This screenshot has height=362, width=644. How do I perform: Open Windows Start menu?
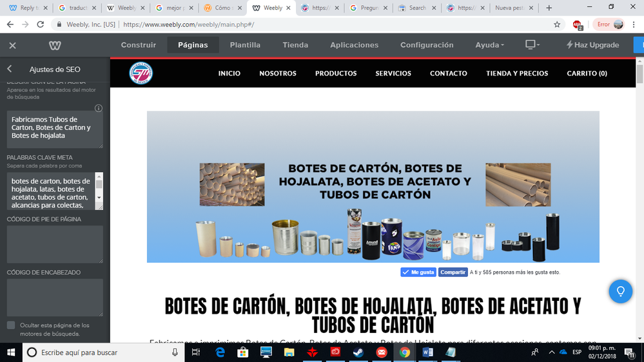[11, 352]
